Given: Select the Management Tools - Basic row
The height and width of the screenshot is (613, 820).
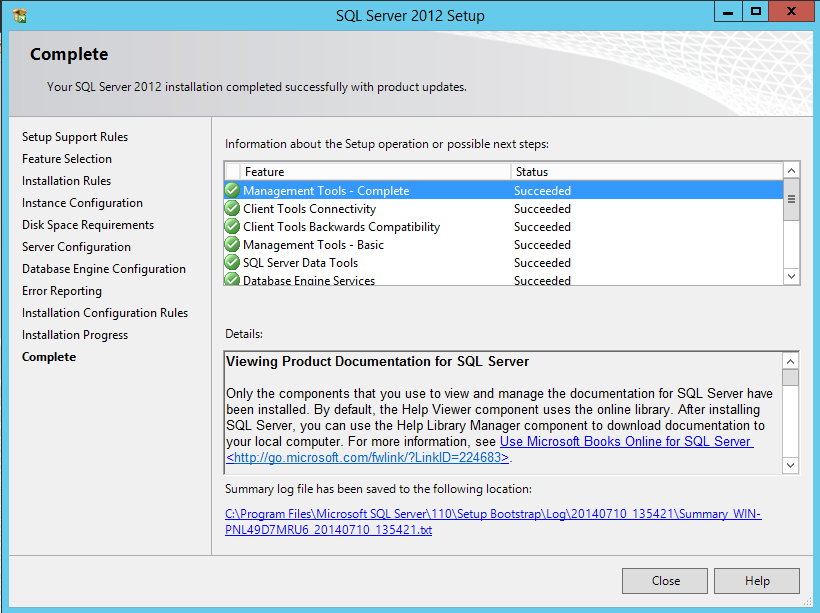Looking at the screenshot, I should click(x=504, y=244).
